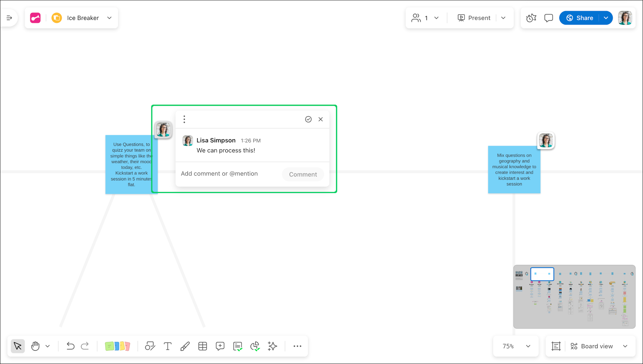Open the more tools ellipsis menu
Image resolution: width=643 pixels, height=364 pixels.
(297, 346)
